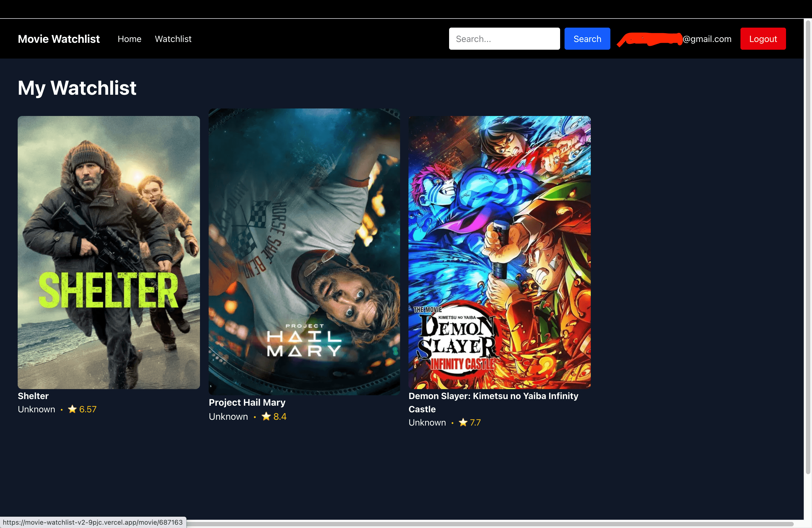Image resolution: width=812 pixels, height=528 pixels.
Task: Click the star icon beside 8.4 rating
Action: point(266,416)
